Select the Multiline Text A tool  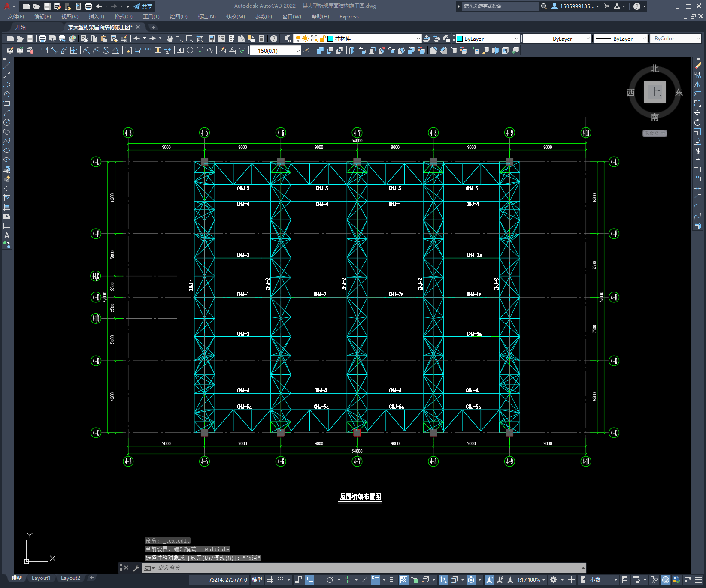pos(7,235)
